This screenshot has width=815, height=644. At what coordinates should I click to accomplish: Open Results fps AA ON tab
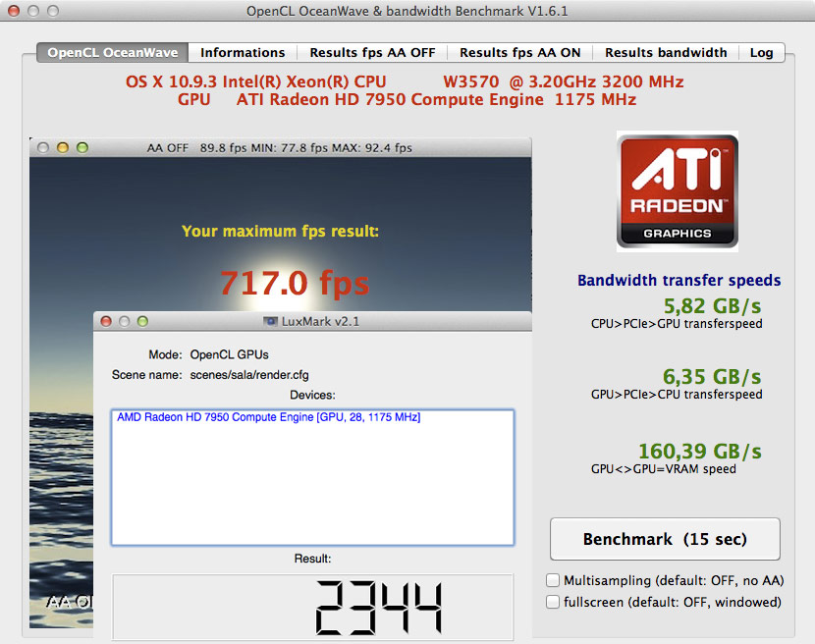pos(519,52)
